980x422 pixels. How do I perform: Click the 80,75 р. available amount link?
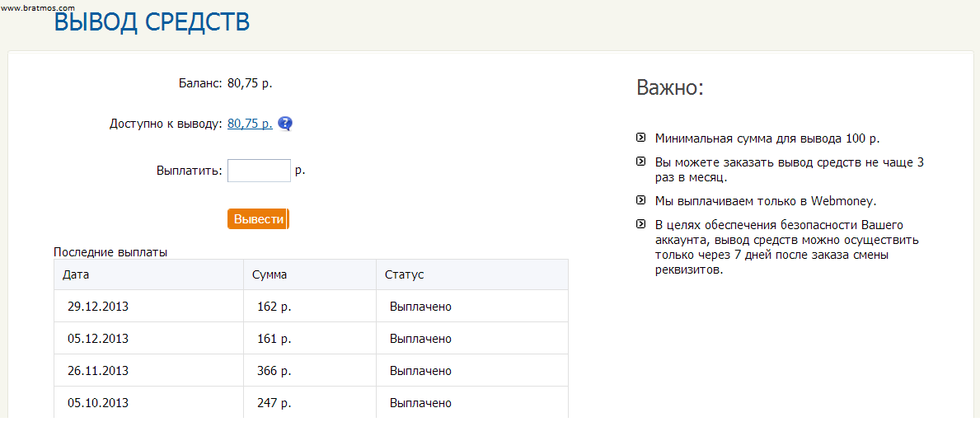click(x=250, y=124)
